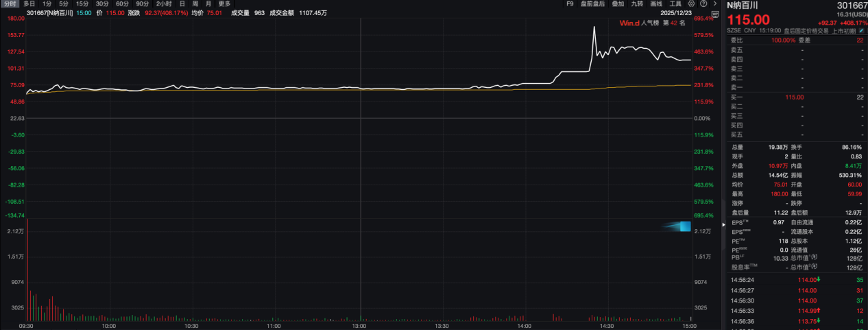Expand the 更多 periods dropdown

coord(225,4)
